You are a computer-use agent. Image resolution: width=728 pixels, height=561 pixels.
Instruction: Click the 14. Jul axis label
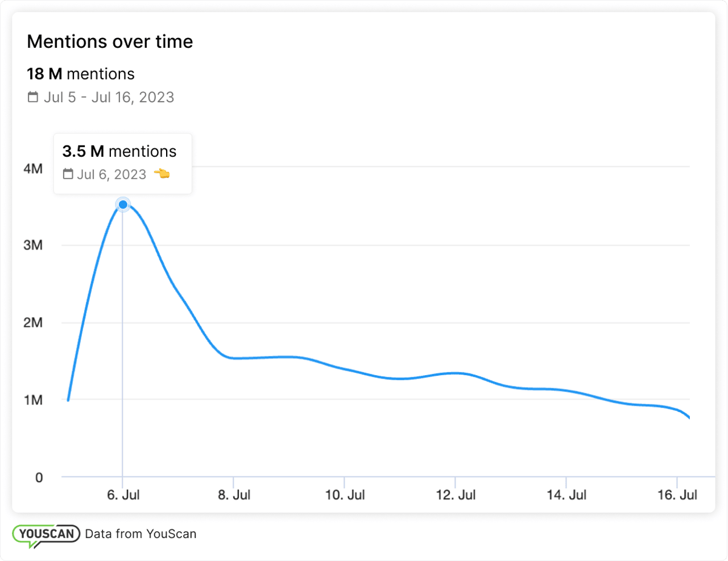click(566, 495)
